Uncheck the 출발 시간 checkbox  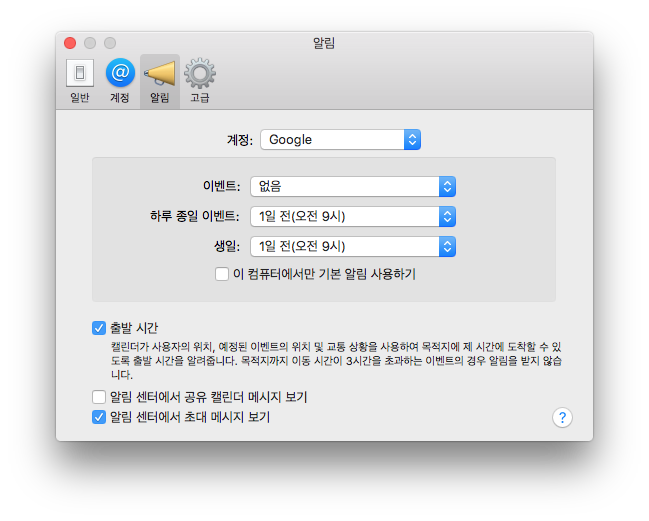point(99,328)
